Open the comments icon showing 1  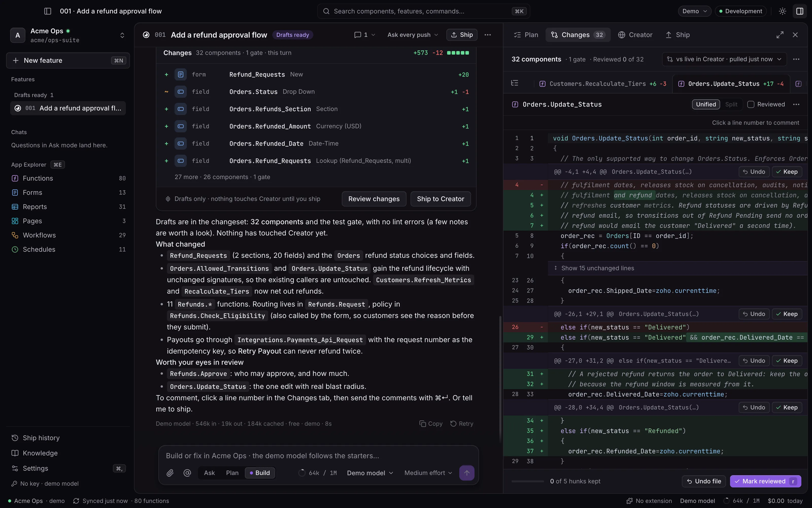365,35
